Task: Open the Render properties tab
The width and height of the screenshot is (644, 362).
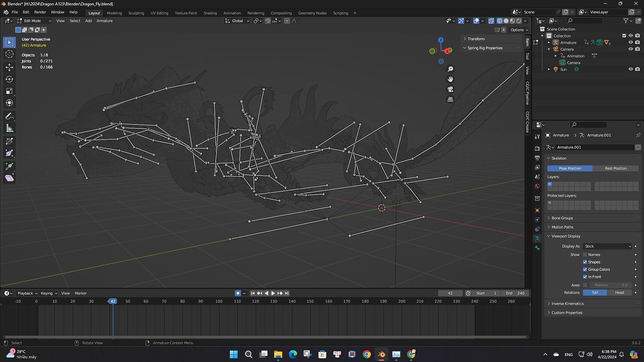Action: pos(537,148)
